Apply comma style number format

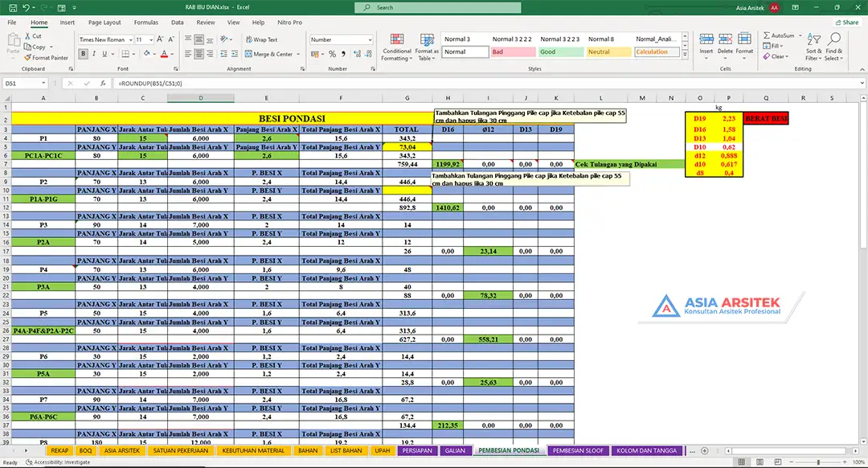click(344, 54)
